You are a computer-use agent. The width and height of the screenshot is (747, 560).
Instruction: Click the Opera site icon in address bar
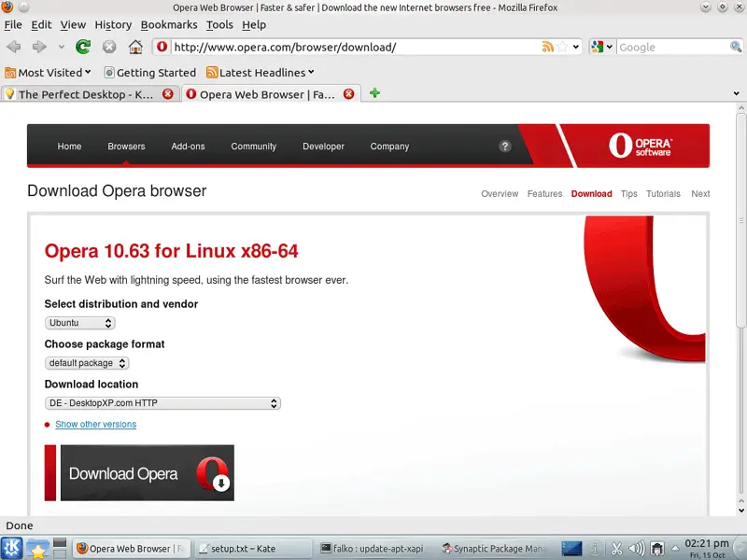coord(162,47)
